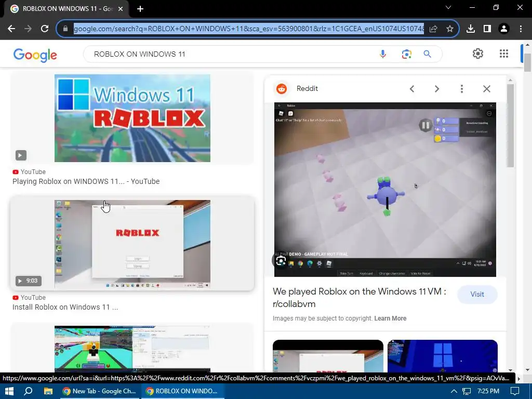Open We played Roblox on the Windows 11 VM title
Image resolution: width=532 pixels, height=399 pixels.
(360, 298)
